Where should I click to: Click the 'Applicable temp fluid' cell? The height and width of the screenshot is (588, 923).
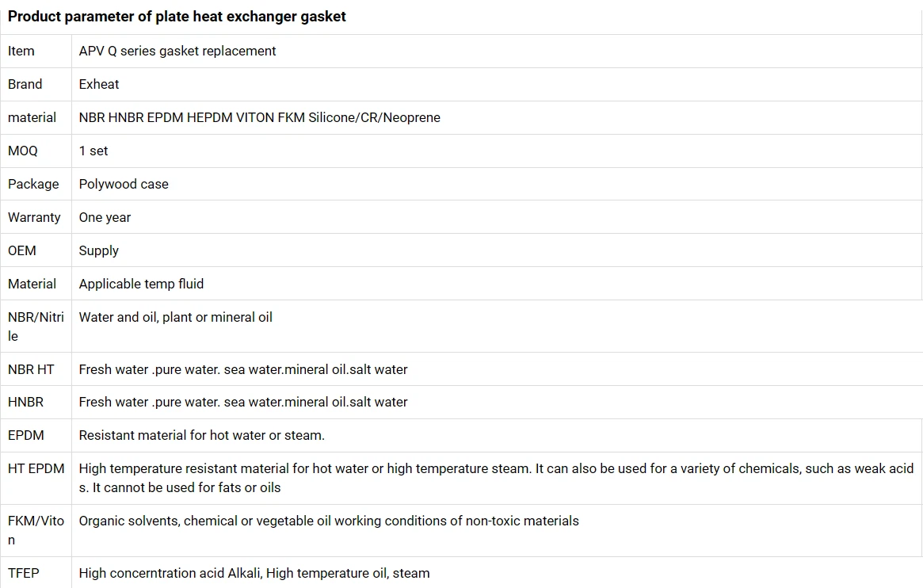tap(141, 284)
